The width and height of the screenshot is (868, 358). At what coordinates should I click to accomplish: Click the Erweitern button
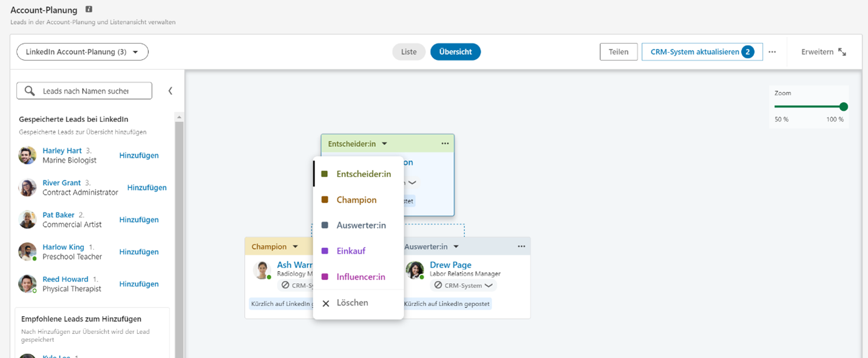coord(824,52)
